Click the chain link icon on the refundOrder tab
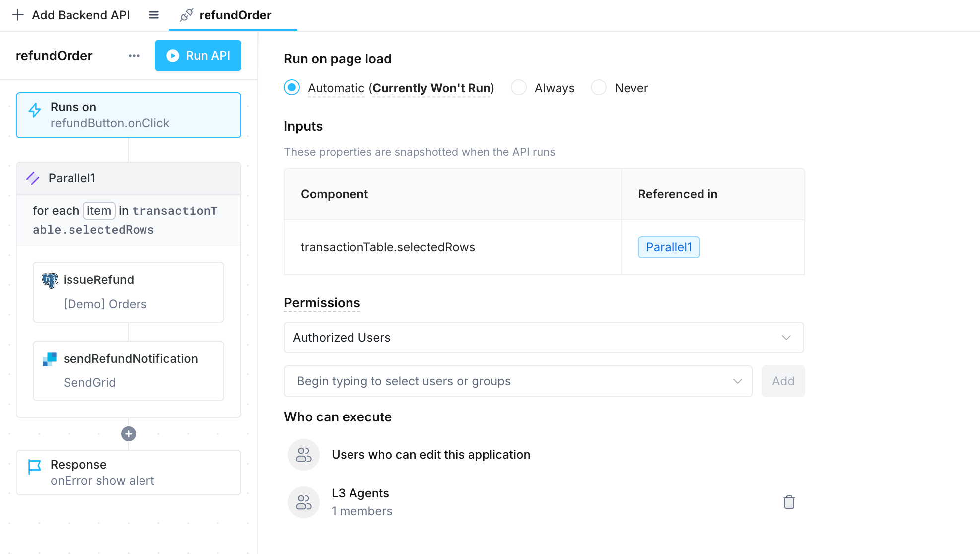This screenshot has height=554, width=980. (186, 15)
